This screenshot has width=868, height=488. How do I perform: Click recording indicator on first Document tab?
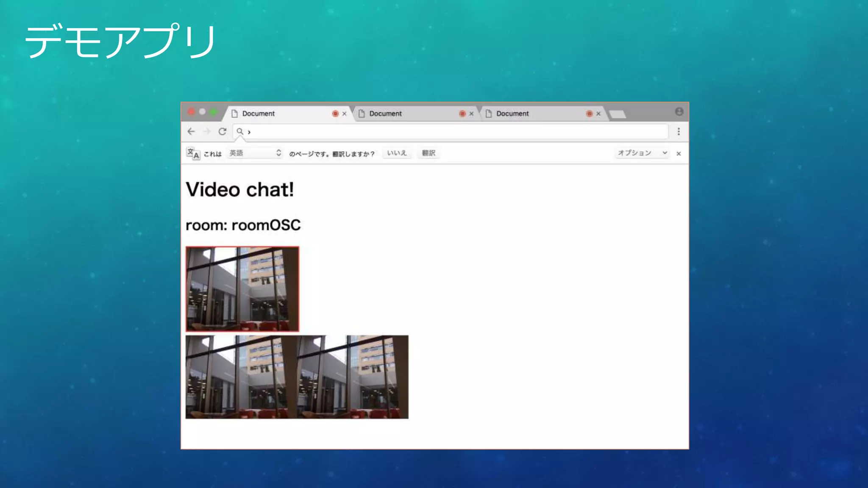click(x=335, y=114)
